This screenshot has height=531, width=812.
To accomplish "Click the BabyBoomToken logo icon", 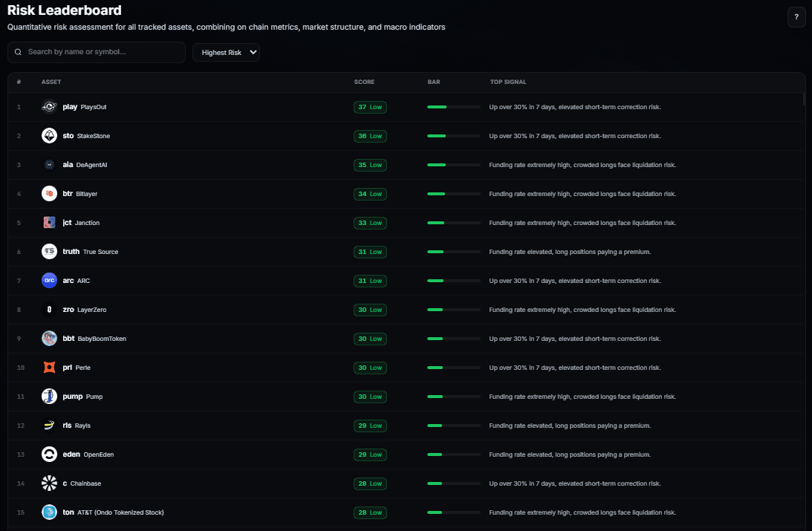I will click(49, 339).
